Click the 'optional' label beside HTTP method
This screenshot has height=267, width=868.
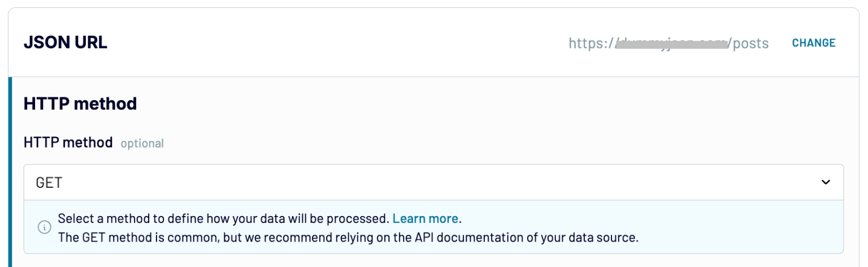click(x=142, y=144)
